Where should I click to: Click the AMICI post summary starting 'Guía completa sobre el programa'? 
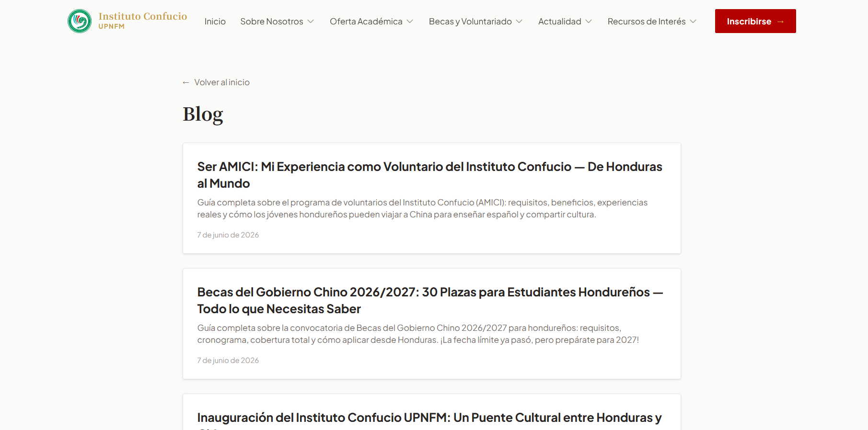click(422, 208)
